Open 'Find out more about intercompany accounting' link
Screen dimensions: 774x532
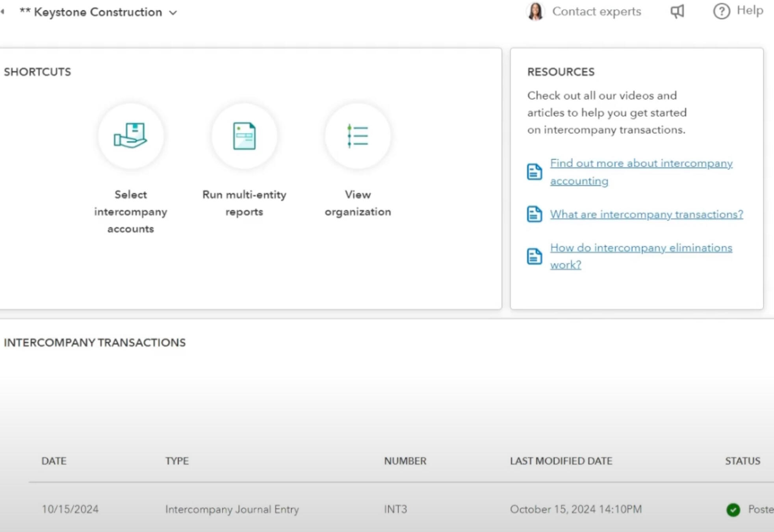click(x=641, y=164)
